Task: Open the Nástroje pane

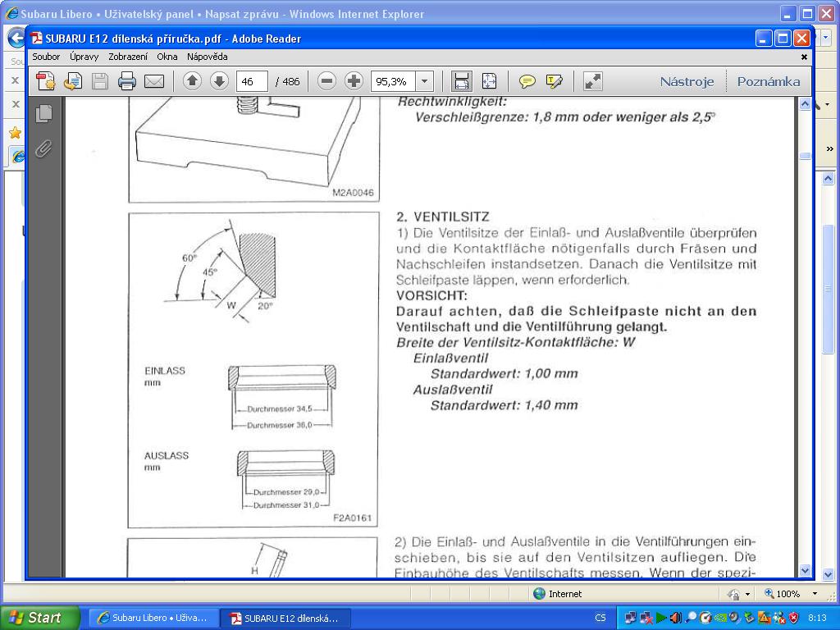Action: pos(687,81)
